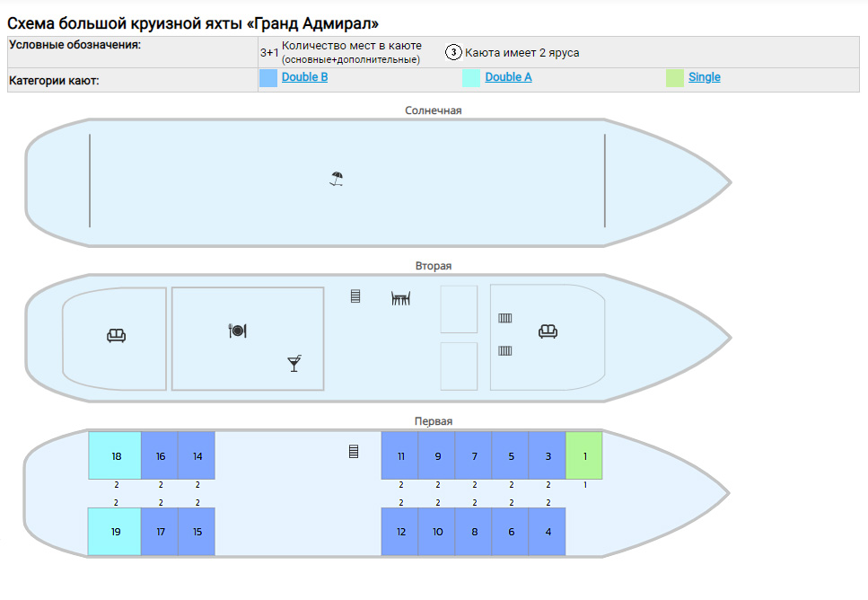The height and width of the screenshot is (600, 868).
Task: Select Double A cabin 19
Action: coord(115,532)
